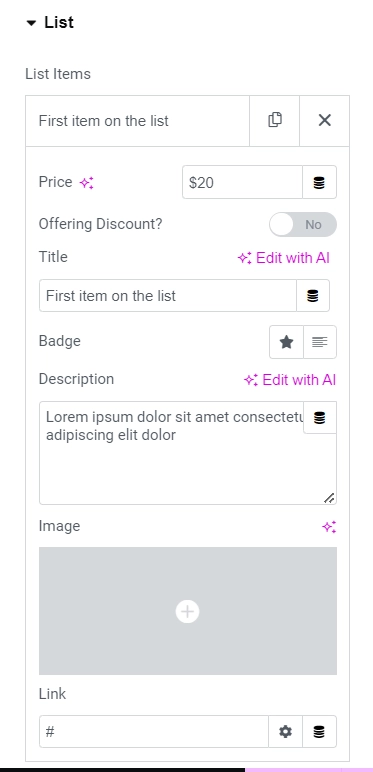This screenshot has height=772, width=373.
Task: Open dynamic tags for Description field
Action: click(320, 418)
